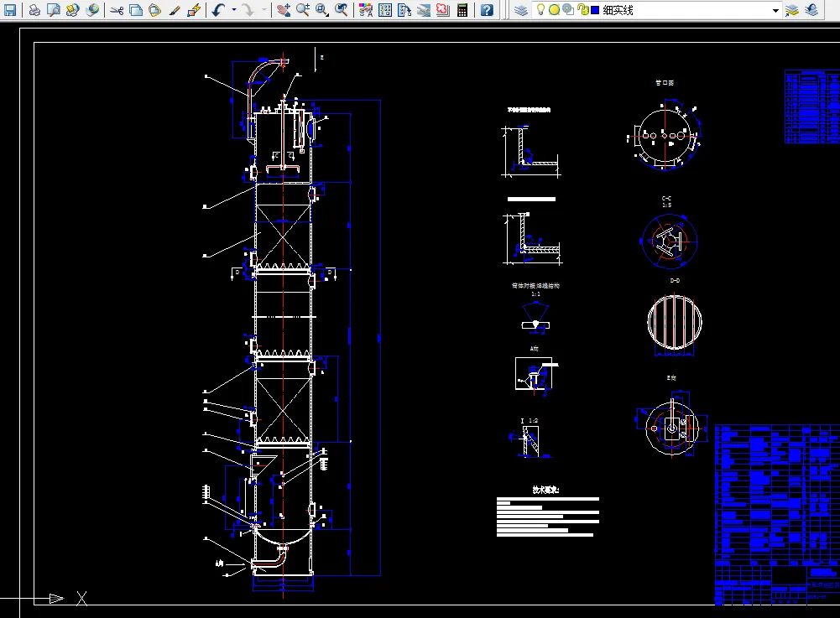The height and width of the screenshot is (618, 840).
Task: Expand the Undo history dropdown arrow
Action: [233, 9]
